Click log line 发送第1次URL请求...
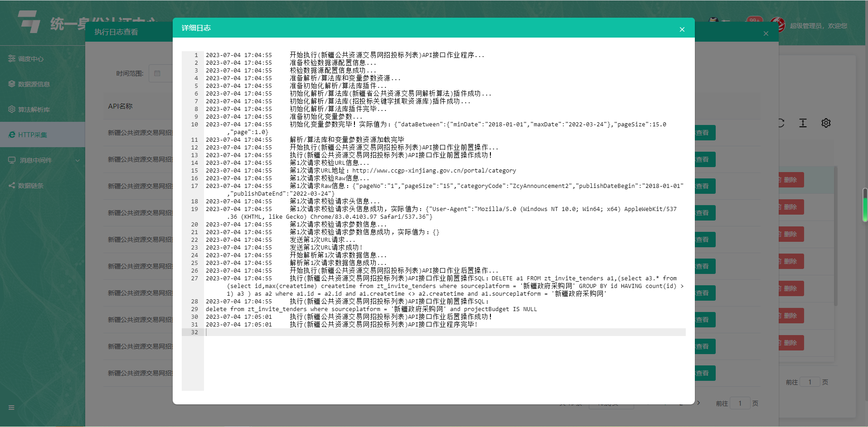868x427 pixels. pyautogui.click(x=323, y=240)
